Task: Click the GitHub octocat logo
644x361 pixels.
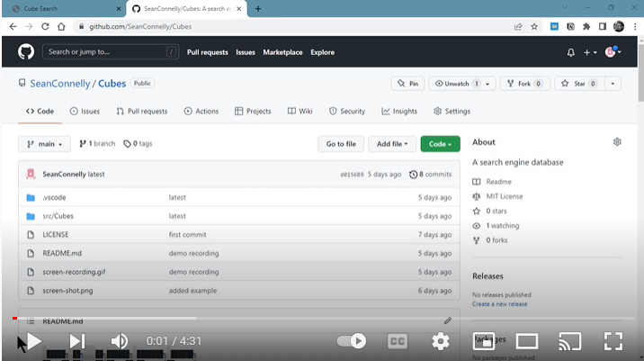Action: coord(26,52)
